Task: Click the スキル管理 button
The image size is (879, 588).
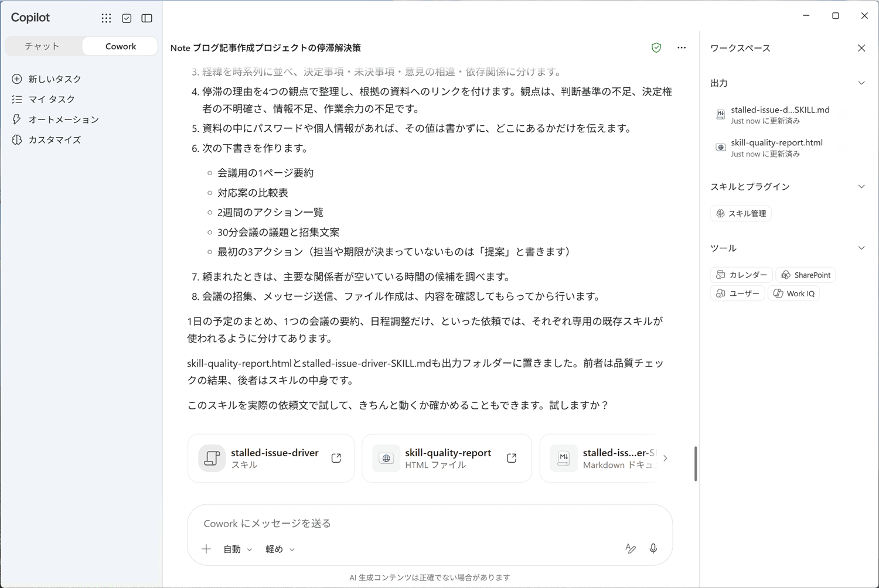Action: click(x=741, y=214)
